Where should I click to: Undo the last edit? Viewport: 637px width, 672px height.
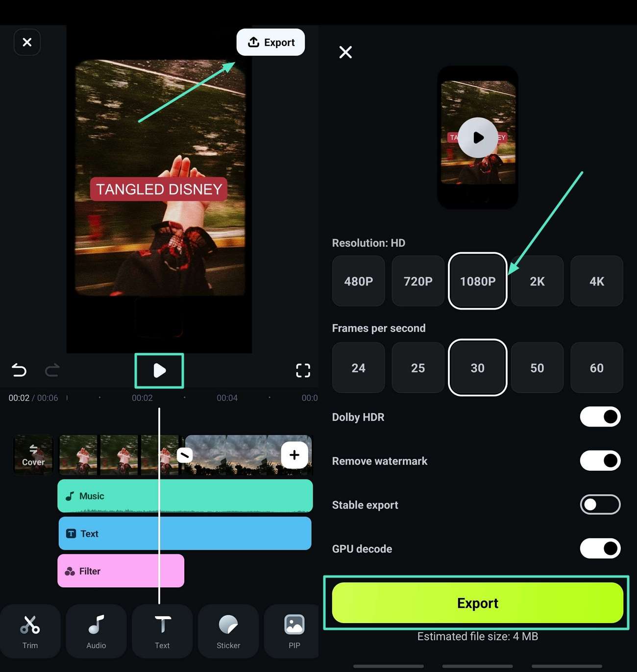click(19, 370)
